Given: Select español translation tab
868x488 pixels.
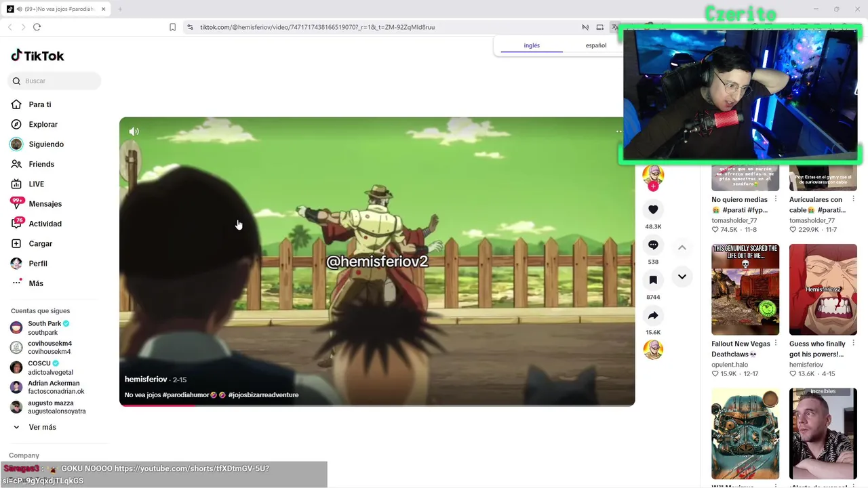Looking at the screenshot, I should point(596,45).
